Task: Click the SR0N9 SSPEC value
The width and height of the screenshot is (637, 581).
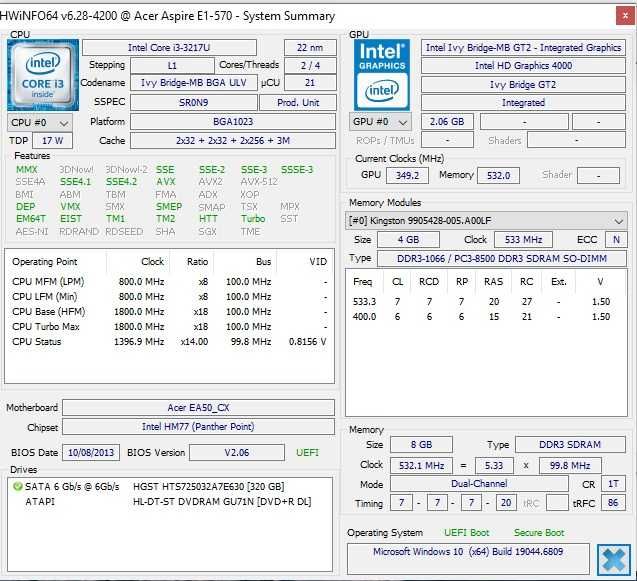Action: click(x=194, y=102)
